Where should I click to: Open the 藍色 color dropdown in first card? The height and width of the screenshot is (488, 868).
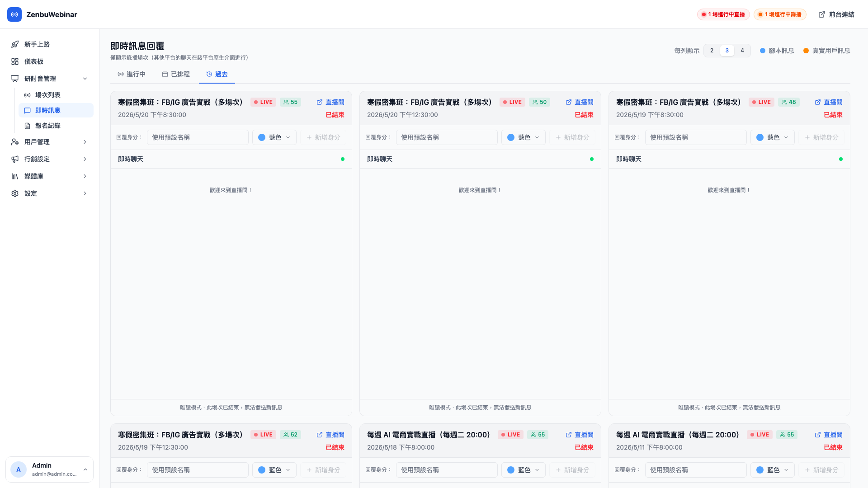tap(274, 137)
